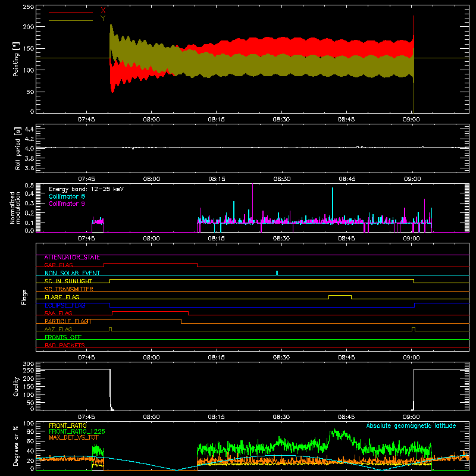Viewport: 476px width, 476px height.
Task: Click "Absolute geomagnetic latitude" legend text
Action: (x=411, y=425)
